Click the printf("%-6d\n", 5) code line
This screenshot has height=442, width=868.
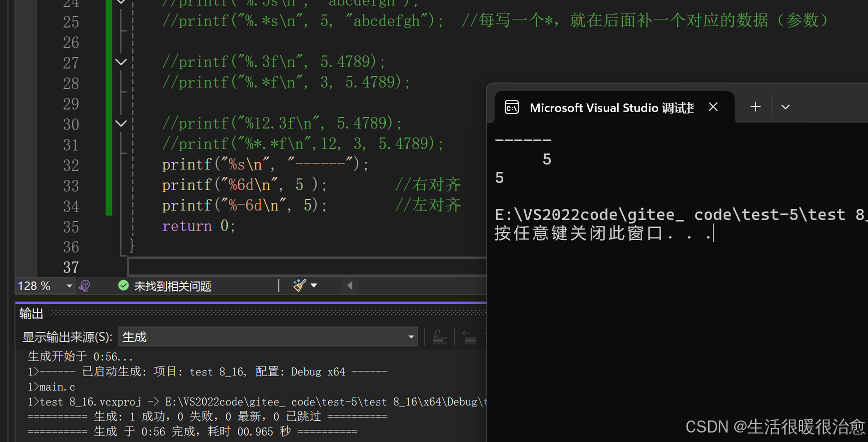pyautogui.click(x=245, y=205)
